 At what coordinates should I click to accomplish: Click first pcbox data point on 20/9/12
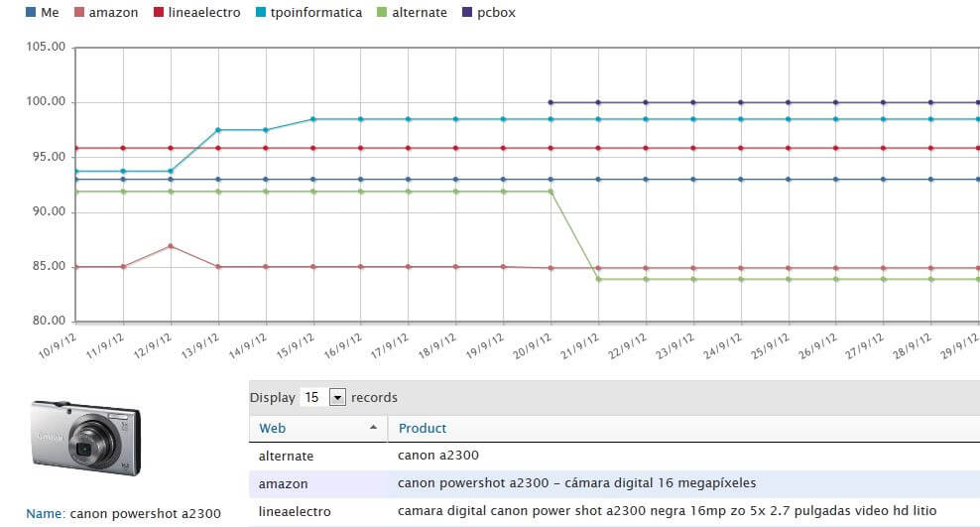[551, 102]
